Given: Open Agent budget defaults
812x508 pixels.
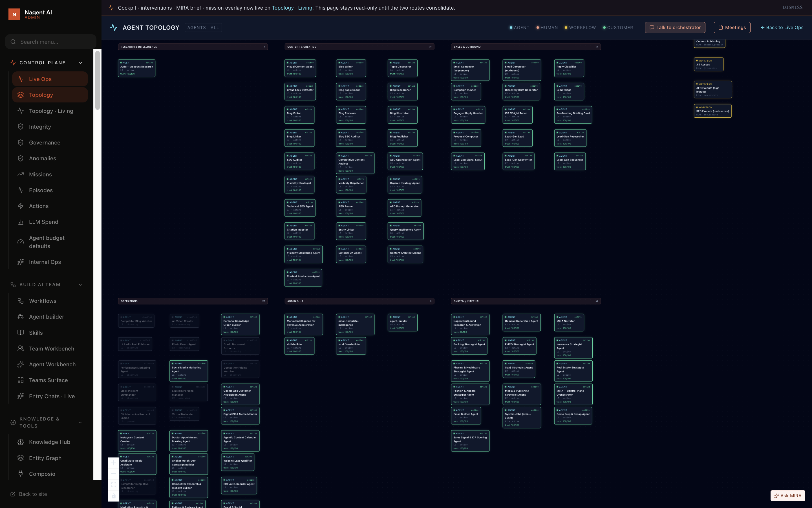Looking at the screenshot, I should pyautogui.click(x=50, y=242).
